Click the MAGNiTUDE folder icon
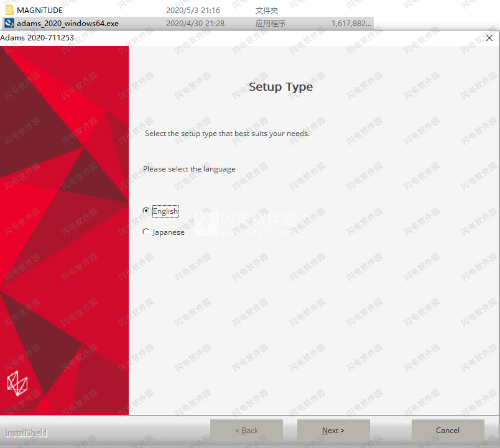The height and width of the screenshot is (448, 500). (9, 10)
